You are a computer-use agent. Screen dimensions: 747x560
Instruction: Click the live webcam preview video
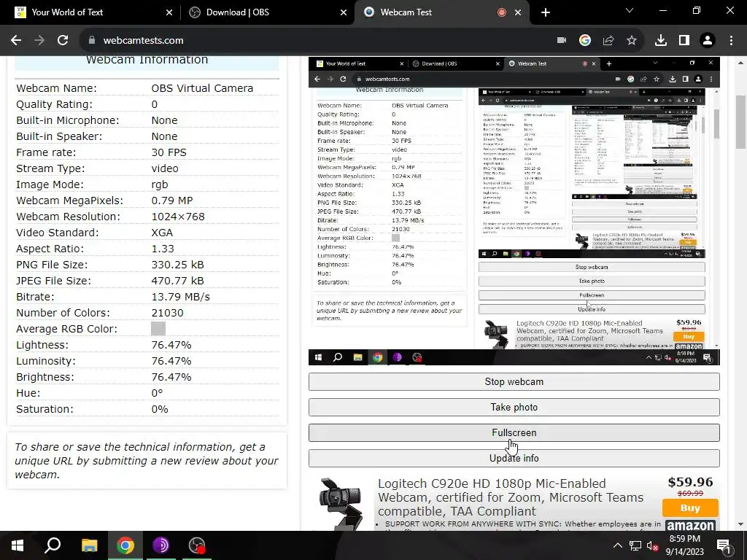[x=514, y=211]
